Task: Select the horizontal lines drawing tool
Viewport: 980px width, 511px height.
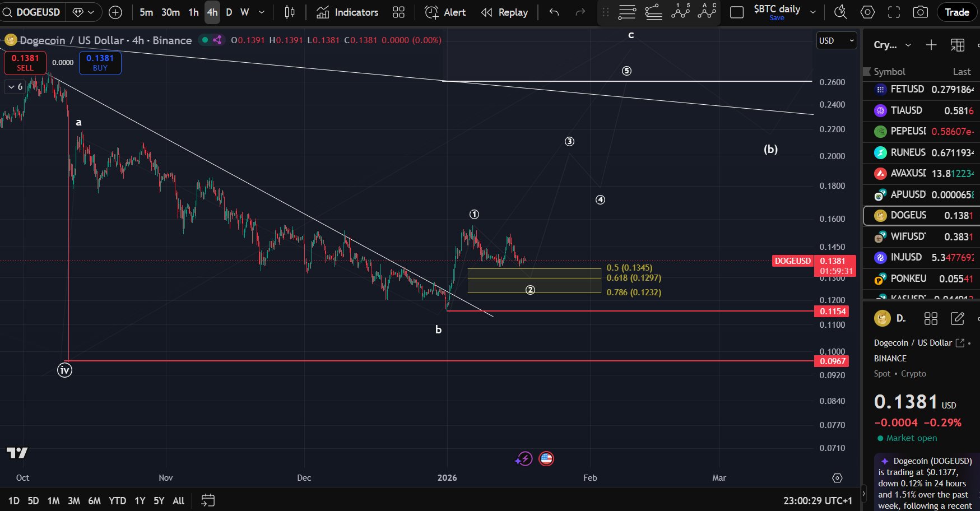Action: [x=627, y=12]
